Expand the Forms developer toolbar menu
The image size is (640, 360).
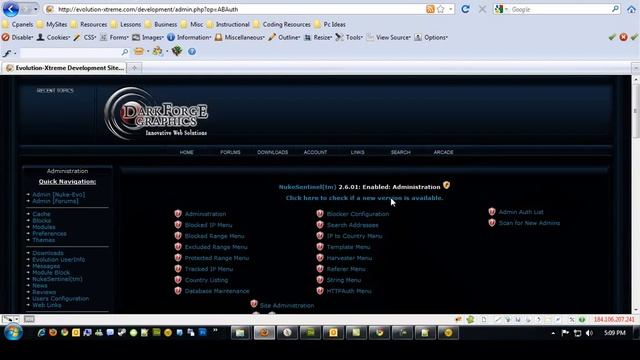point(114,37)
